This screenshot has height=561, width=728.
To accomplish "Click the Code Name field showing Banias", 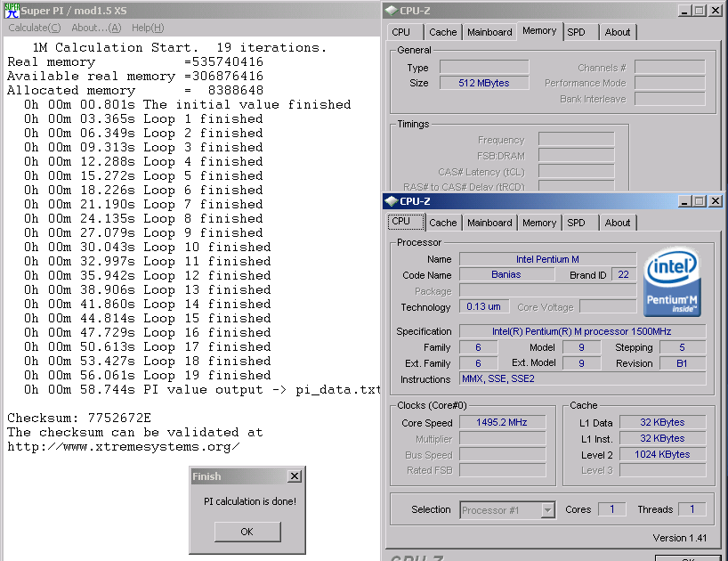I will pyautogui.click(x=506, y=274).
